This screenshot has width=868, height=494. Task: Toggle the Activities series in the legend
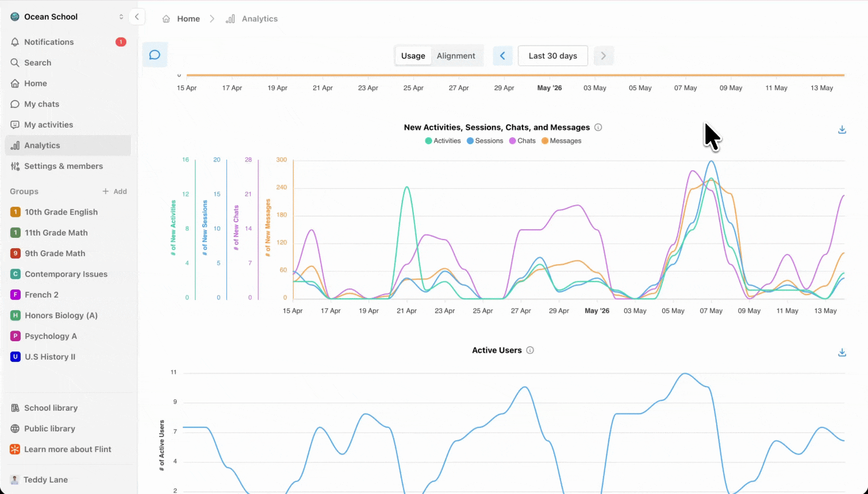[x=443, y=141]
